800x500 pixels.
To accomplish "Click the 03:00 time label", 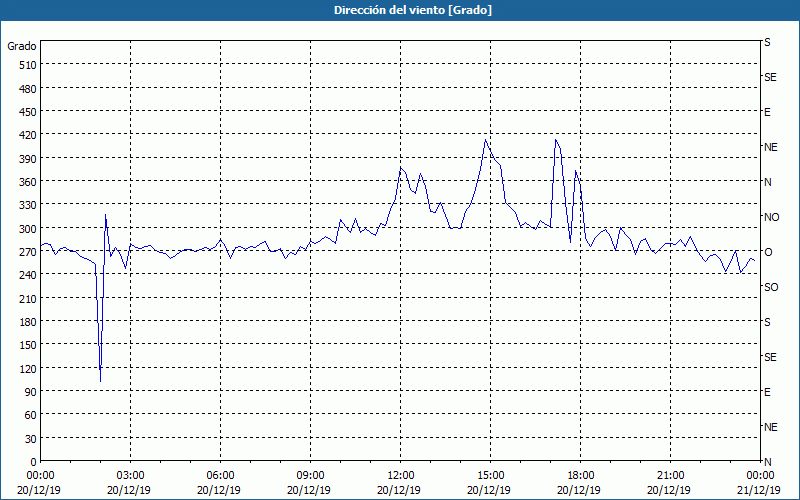I will (130, 476).
